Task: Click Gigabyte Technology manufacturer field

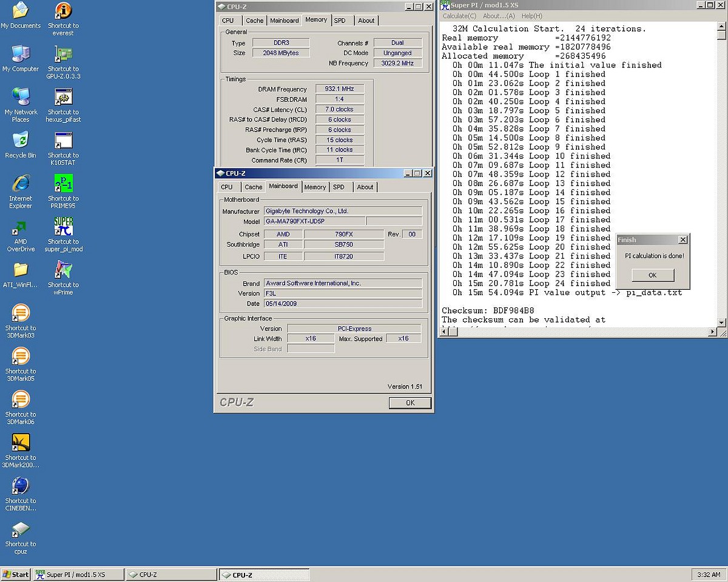Action: click(343, 211)
